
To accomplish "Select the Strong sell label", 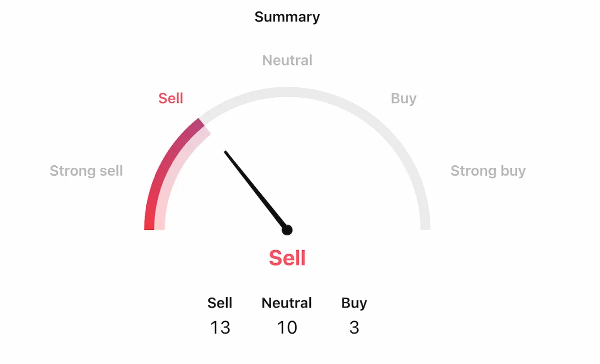I will click(x=86, y=171).
